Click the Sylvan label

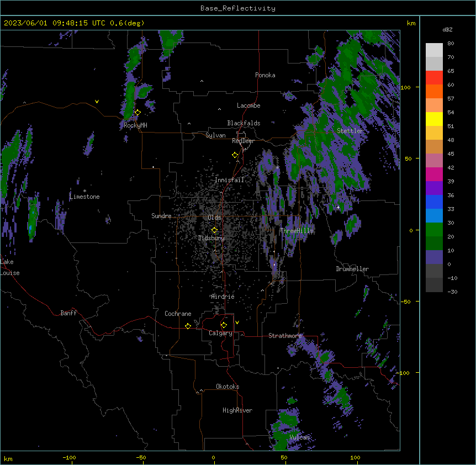[x=215, y=135]
